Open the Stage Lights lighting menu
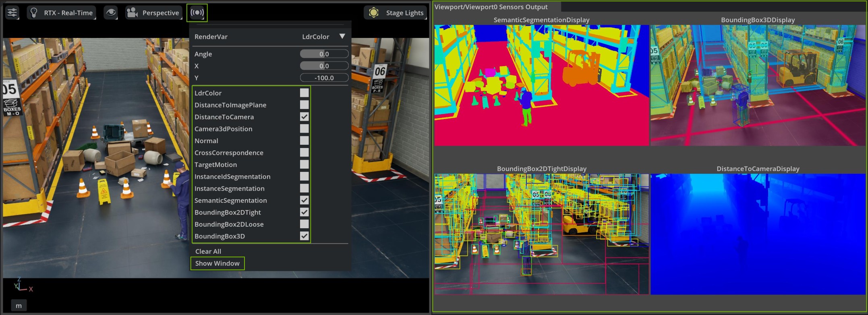The height and width of the screenshot is (315, 868). coord(404,13)
